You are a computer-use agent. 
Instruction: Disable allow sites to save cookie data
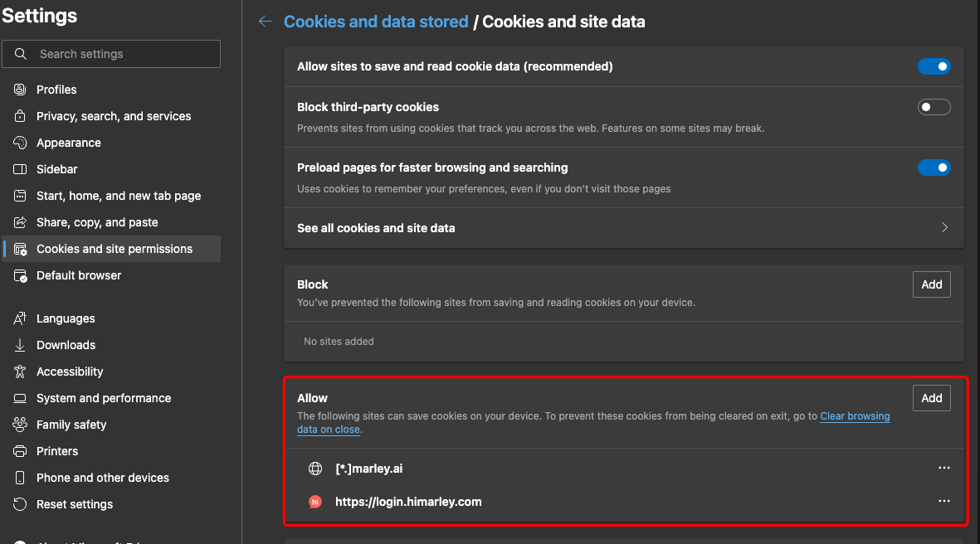934,66
